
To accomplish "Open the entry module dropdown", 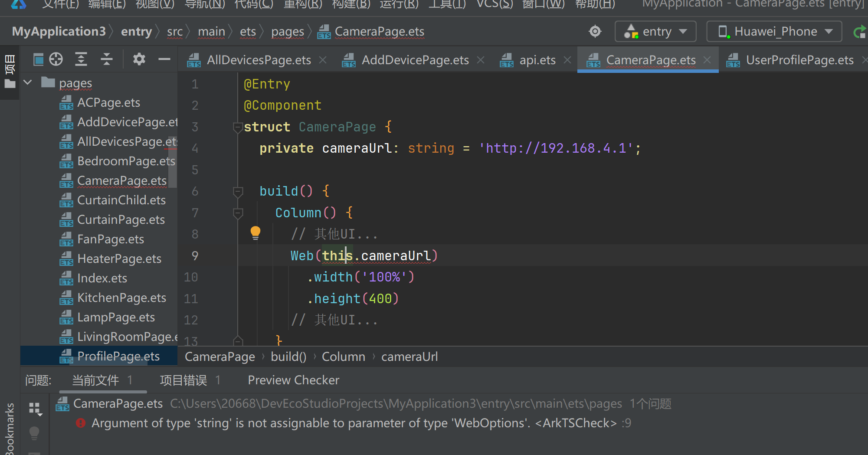I will coord(655,31).
